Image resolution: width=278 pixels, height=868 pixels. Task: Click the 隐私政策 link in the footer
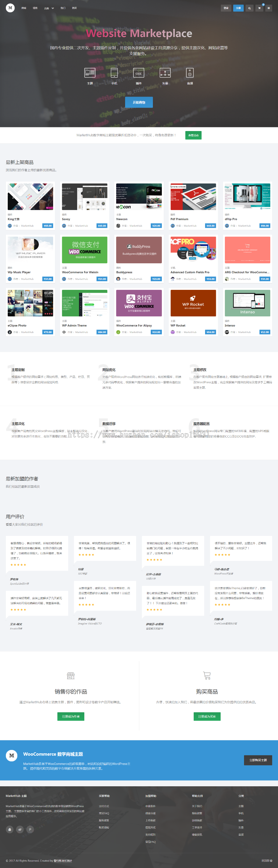197,813
